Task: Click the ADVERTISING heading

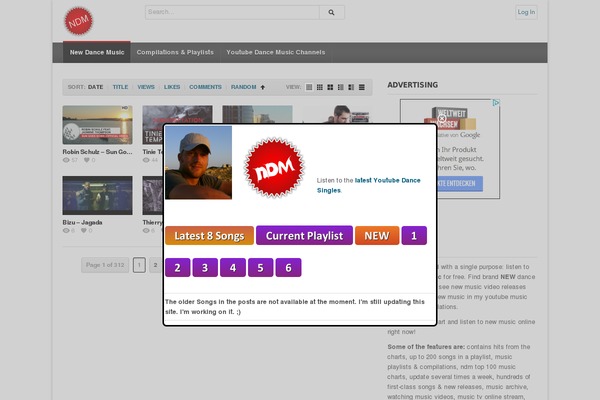Action: coord(412,85)
